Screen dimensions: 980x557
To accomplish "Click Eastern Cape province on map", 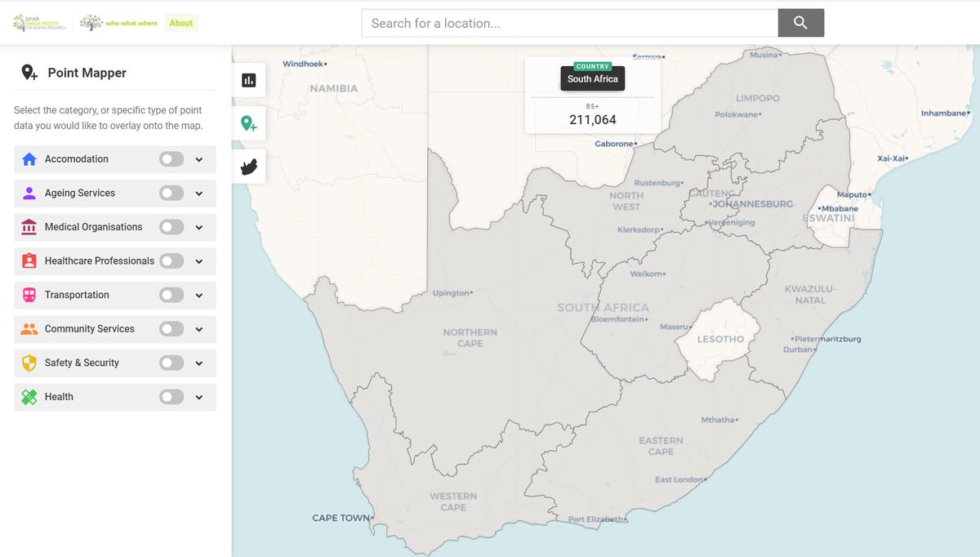I will 661,446.
